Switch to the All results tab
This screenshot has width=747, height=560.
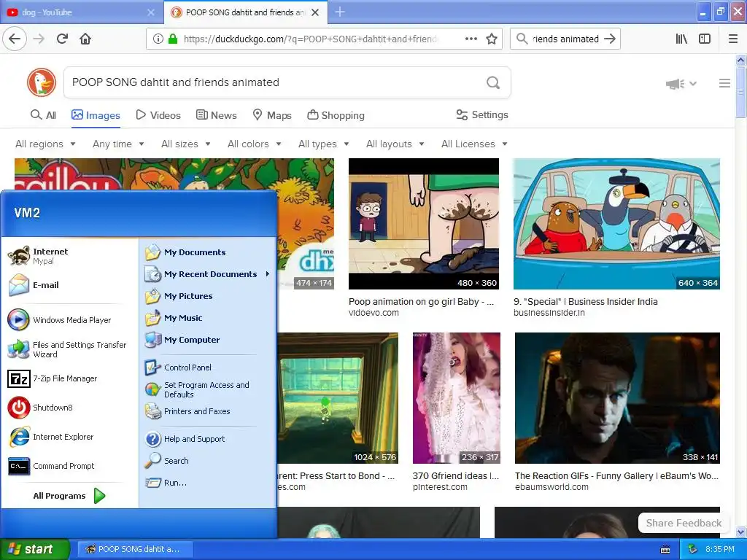click(43, 115)
